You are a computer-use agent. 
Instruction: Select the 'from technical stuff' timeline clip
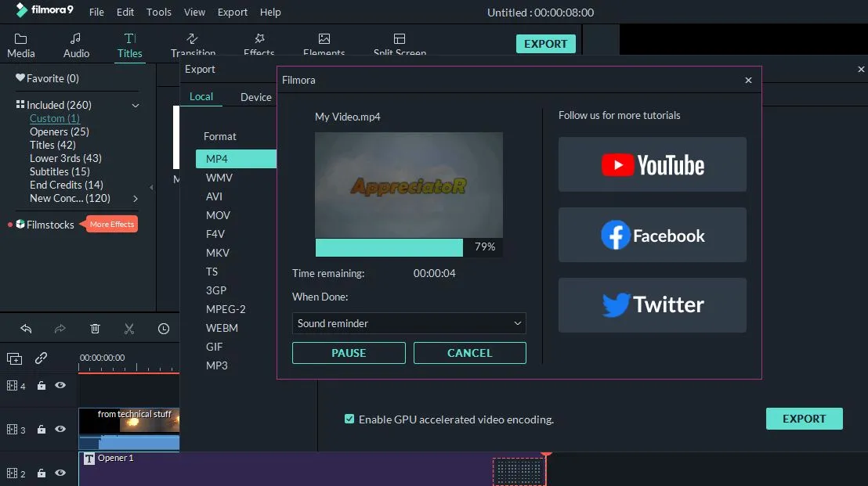129,429
